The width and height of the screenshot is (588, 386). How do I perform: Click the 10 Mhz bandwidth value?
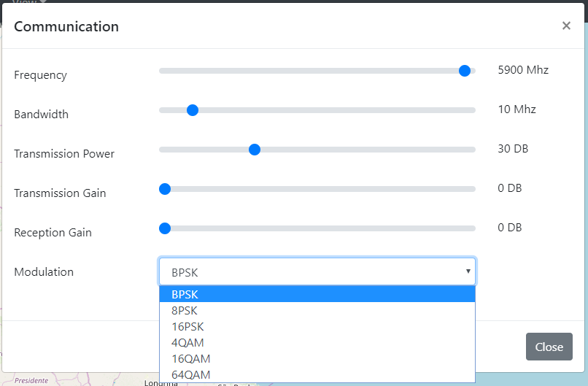coord(517,109)
